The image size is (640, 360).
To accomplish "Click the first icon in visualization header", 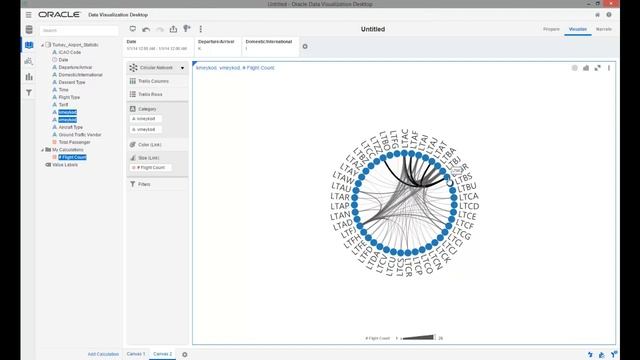I will click(x=574, y=68).
